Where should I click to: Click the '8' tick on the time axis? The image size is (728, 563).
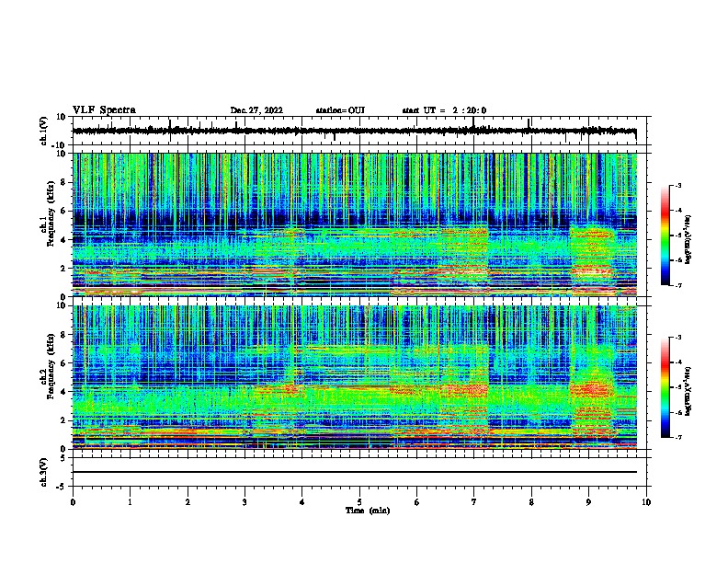pos(531,502)
